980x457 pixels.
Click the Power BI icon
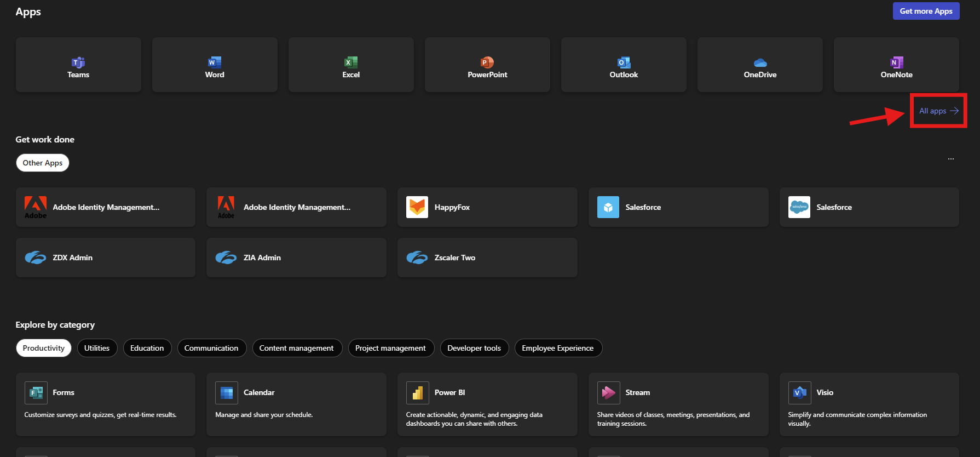coord(418,393)
